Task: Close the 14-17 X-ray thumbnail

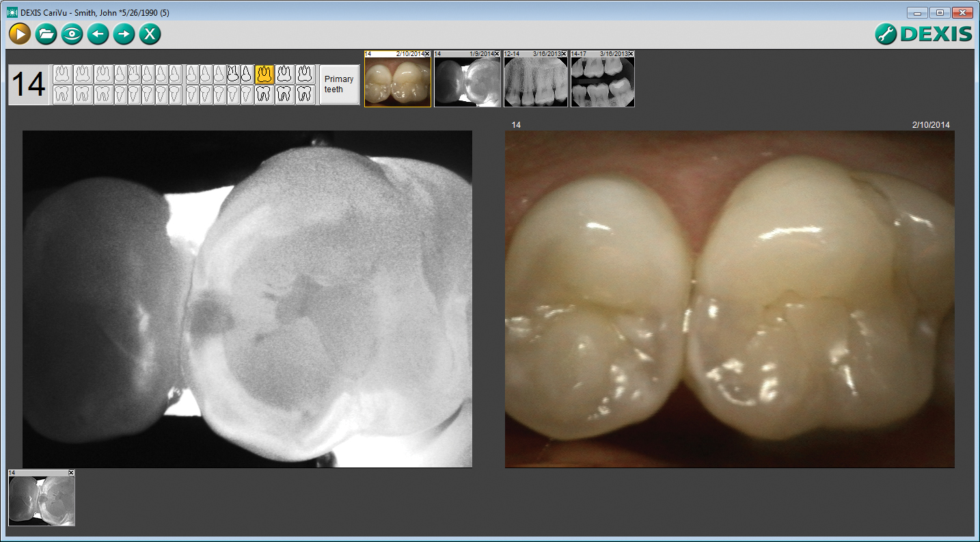Action: 631,53
